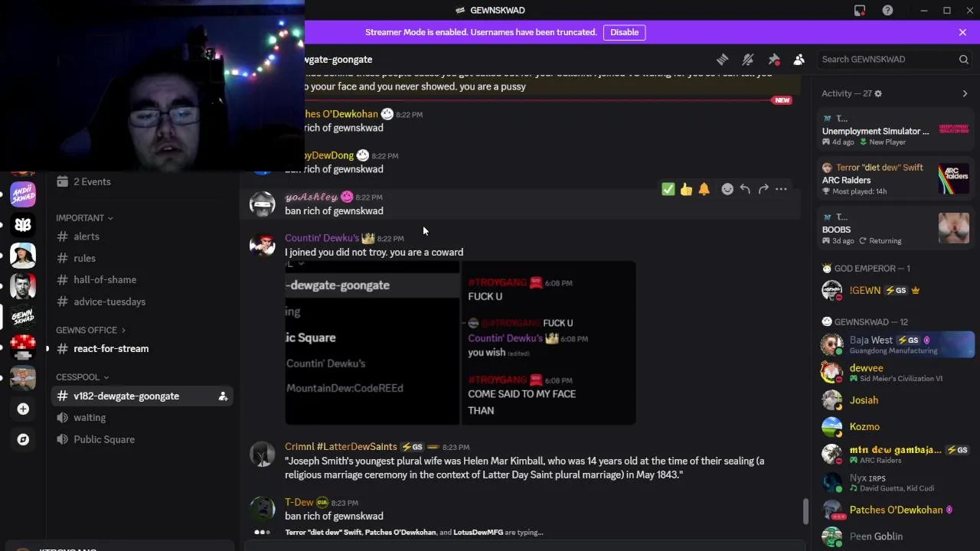
Task: Toggle the member list icon
Action: [799, 59]
